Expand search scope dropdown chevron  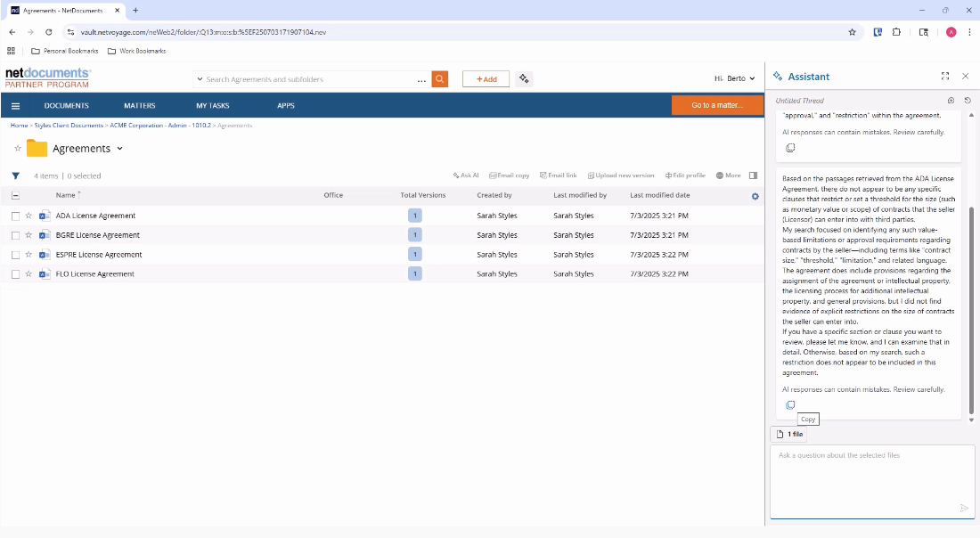[200, 79]
